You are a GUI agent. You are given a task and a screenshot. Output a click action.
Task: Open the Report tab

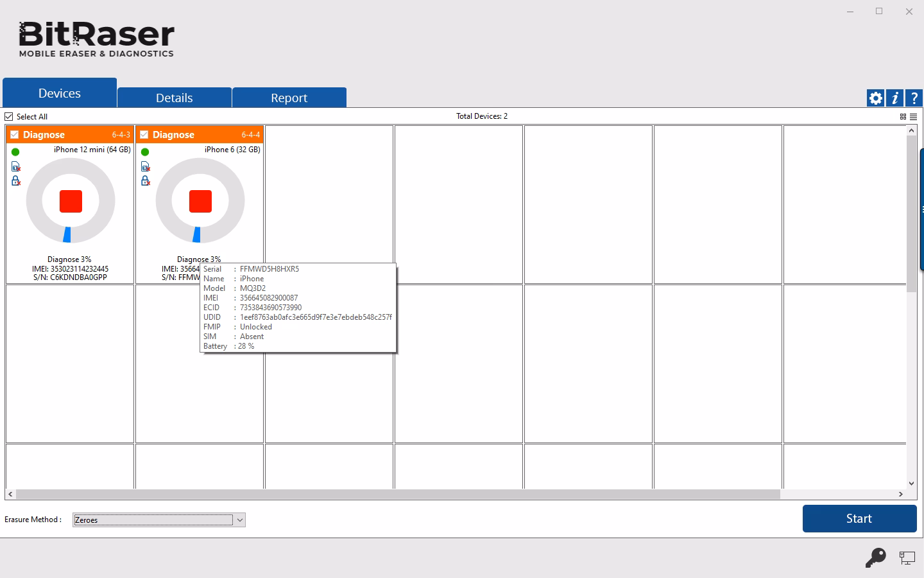pyautogui.click(x=289, y=98)
